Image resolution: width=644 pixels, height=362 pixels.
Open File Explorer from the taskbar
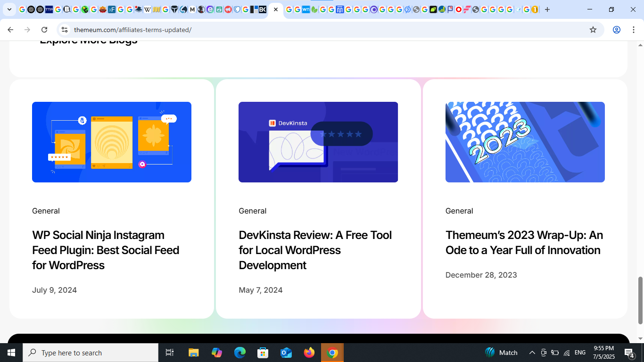tap(194, 353)
